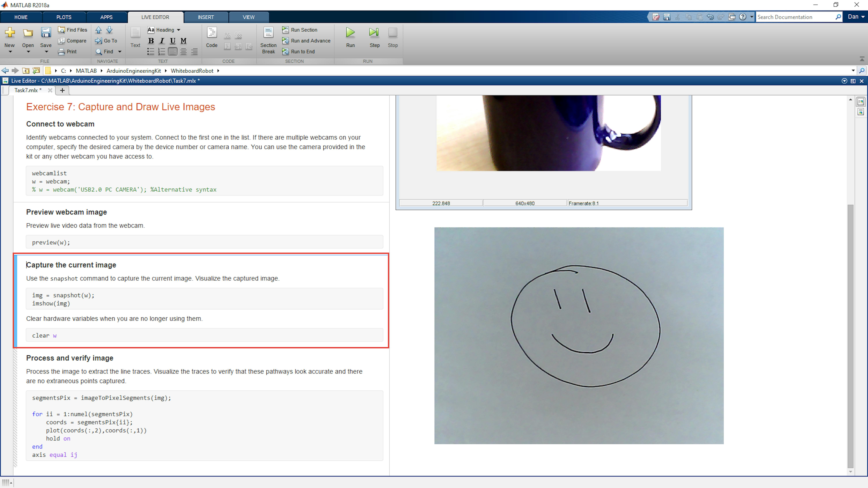The image size is (868, 488).
Task: Select the LIVE EDITOR tab
Action: (155, 17)
